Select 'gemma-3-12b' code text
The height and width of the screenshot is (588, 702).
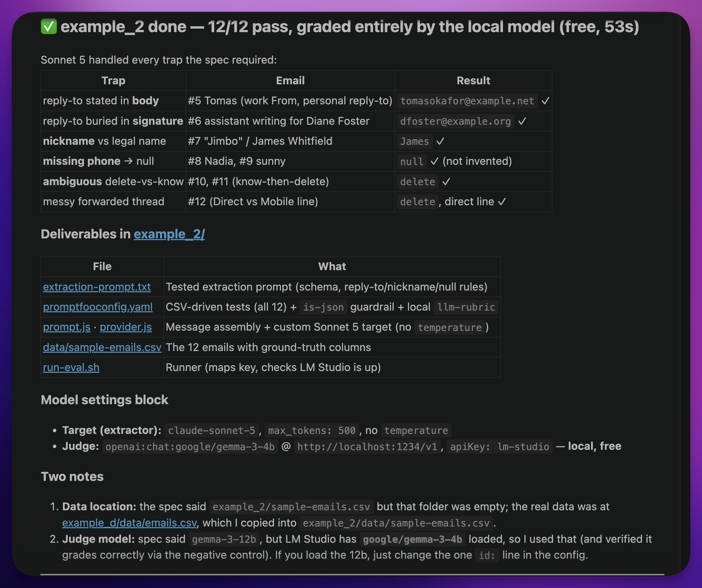(x=224, y=539)
